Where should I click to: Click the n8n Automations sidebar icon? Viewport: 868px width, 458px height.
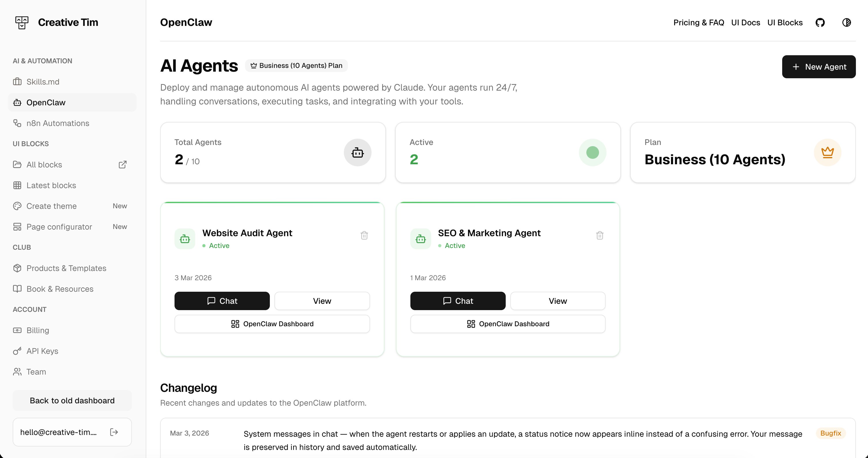[17, 123]
